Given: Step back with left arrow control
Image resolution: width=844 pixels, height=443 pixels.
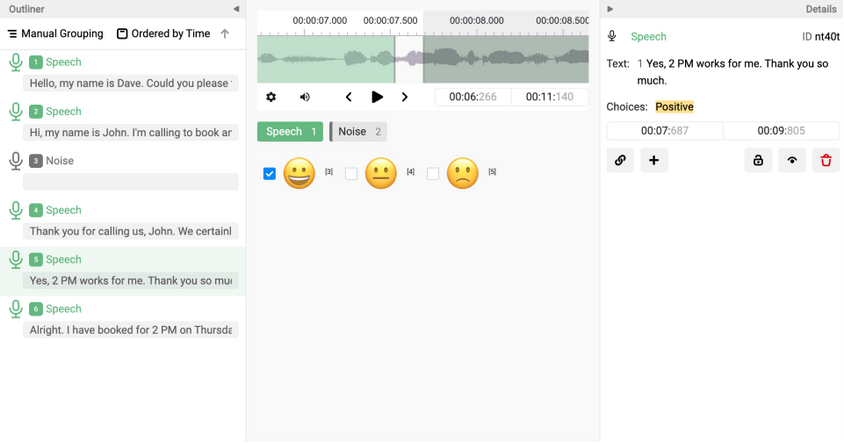Looking at the screenshot, I should click(x=348, y=97).
